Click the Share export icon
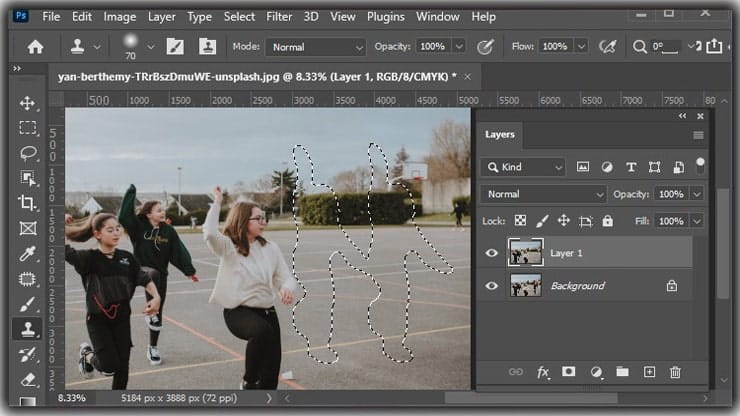The width and height of the screenshot is (740, 416). click(714, 46)
